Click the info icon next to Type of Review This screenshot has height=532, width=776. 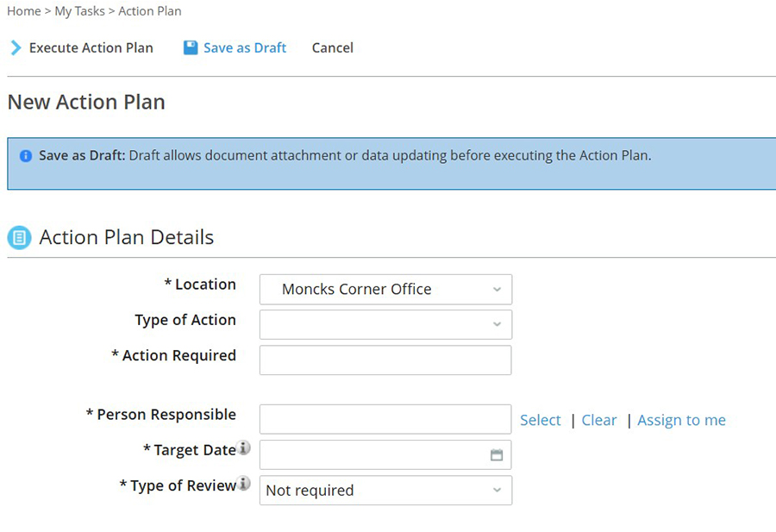pyautogui.click(x=243, y=483)
